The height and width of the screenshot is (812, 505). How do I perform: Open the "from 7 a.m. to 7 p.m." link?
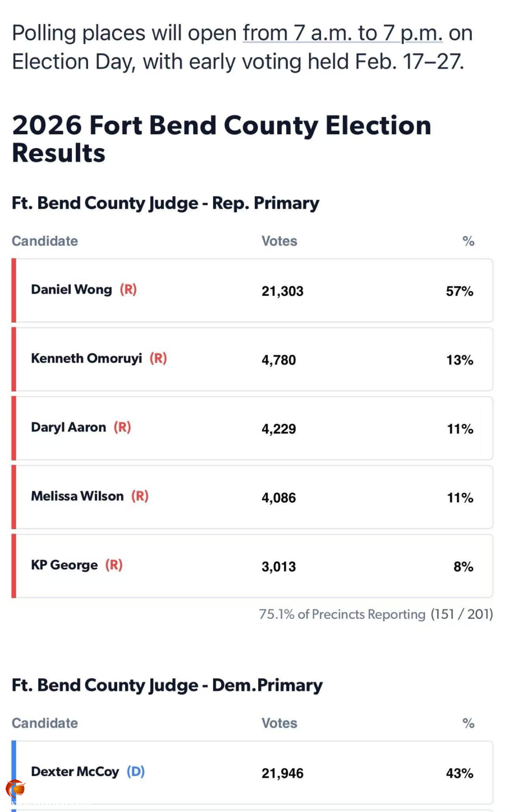pyautogui.click(x=342, y=34)
